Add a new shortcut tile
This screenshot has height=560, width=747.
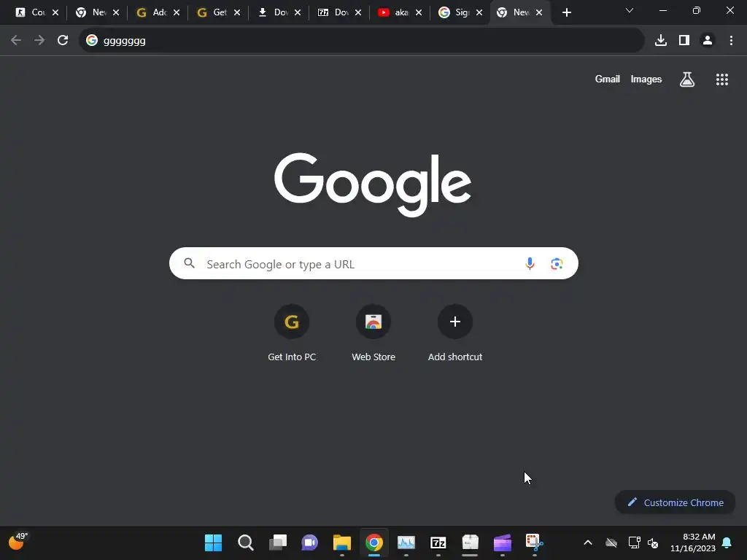pyautogui.click(x=455, y=333)
